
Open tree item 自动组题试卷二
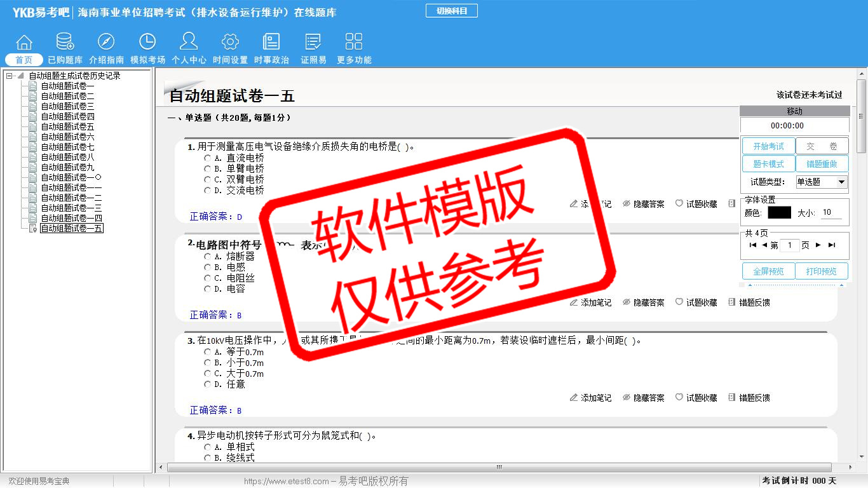point(68,96)
